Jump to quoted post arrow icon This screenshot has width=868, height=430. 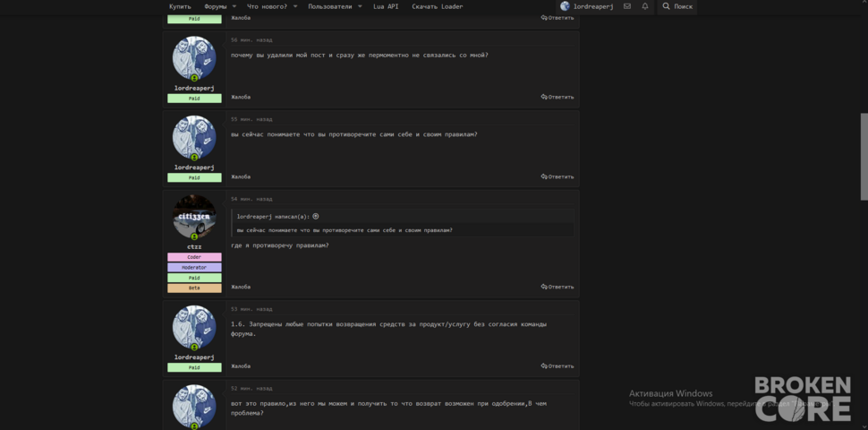click(316, 217)
